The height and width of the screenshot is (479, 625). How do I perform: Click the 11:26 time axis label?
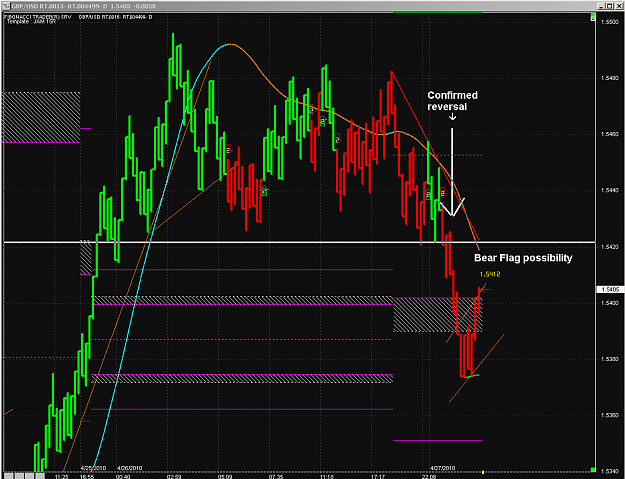pyautogui.click(x=61, y=476)
